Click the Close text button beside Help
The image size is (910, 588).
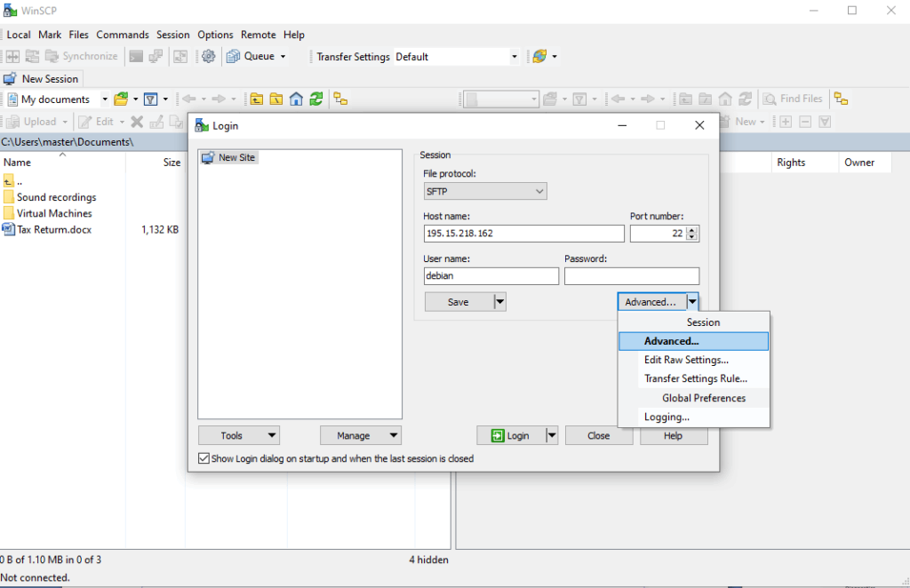coord(598,435)
